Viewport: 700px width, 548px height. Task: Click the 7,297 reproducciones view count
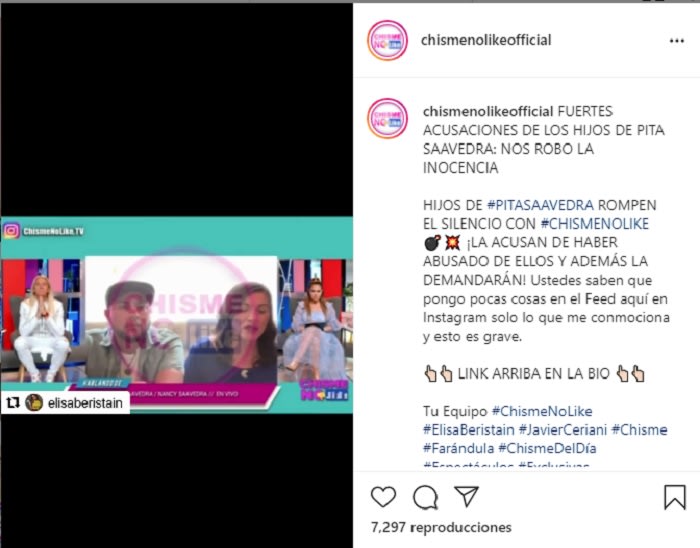click(x=441, y=527)
